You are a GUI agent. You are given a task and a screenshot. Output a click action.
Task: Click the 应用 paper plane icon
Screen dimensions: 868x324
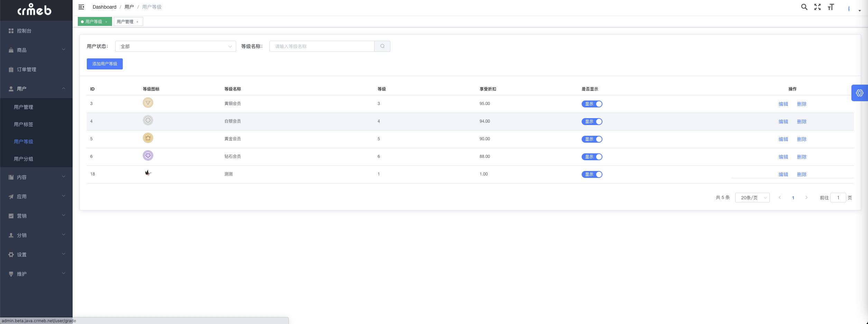pos(11,197)
